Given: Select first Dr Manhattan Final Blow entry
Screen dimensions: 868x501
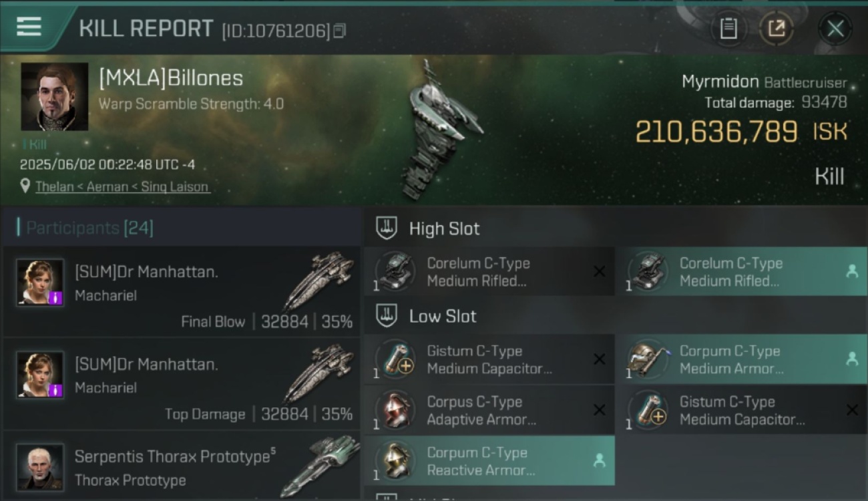Looking at the screenshot, I should (182, 291).
